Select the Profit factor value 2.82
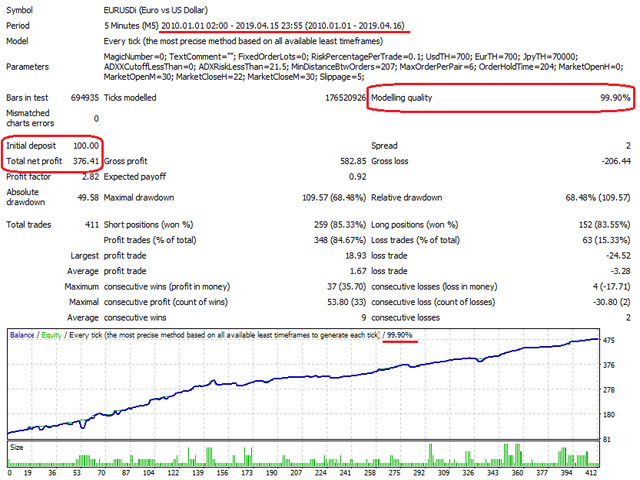 pos(91,177)
